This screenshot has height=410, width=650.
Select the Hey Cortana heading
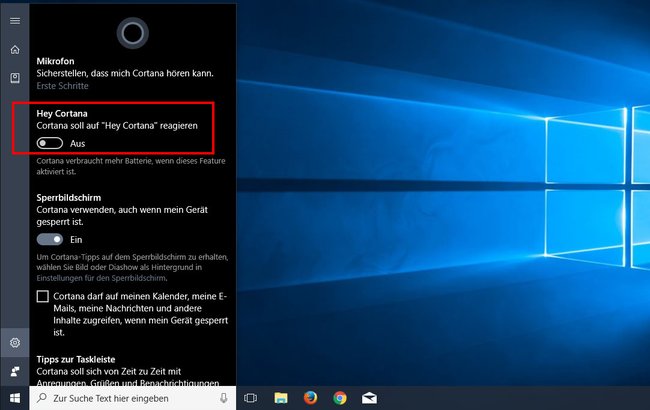(x=62, y=113)
